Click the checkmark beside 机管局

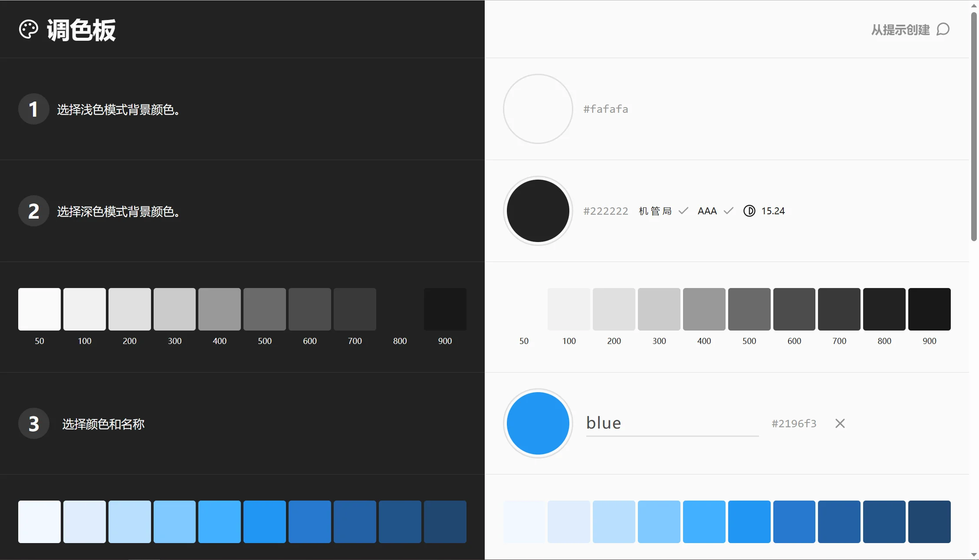click(683, 211)
